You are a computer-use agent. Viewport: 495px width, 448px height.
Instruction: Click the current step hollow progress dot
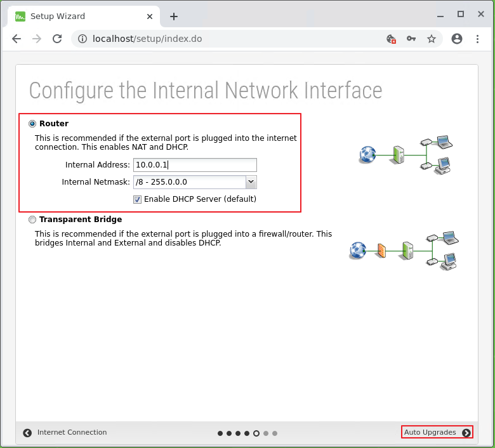256,433
